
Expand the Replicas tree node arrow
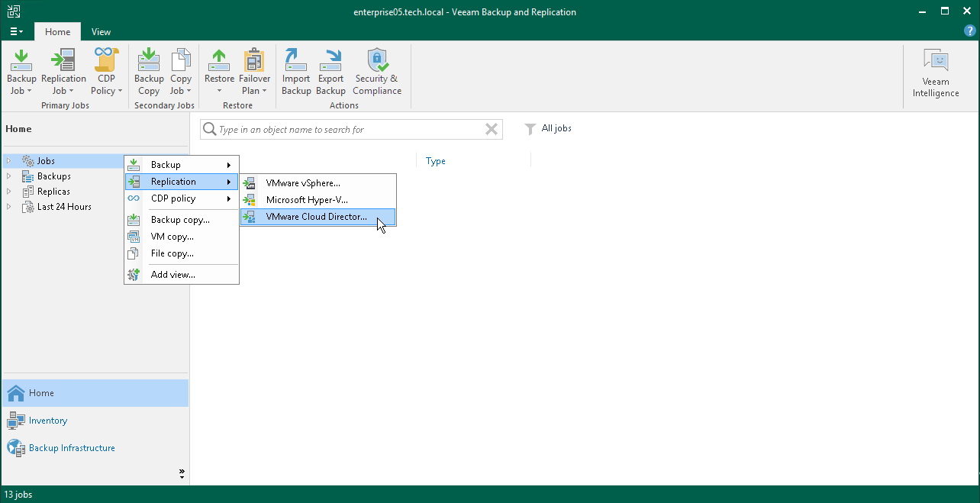pos(9,192)
